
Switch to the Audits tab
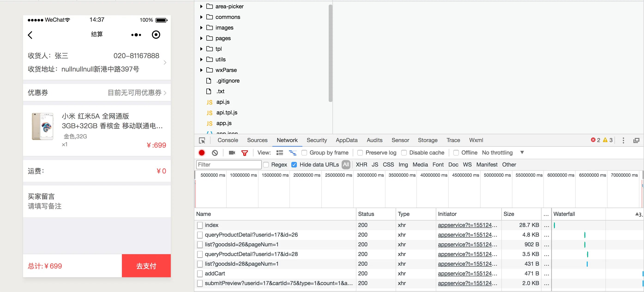(374, 140)
